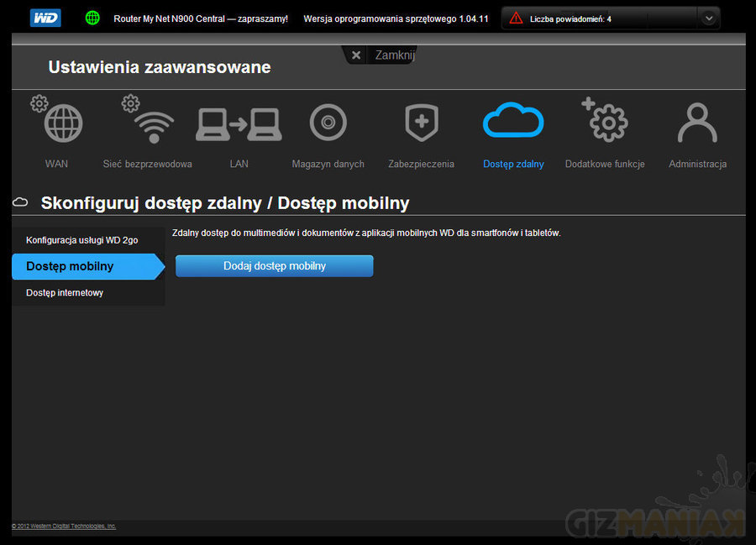The image size is (756, 545).
Task: Click the red warning triangle icon
Action: click(x=516, y=18)
